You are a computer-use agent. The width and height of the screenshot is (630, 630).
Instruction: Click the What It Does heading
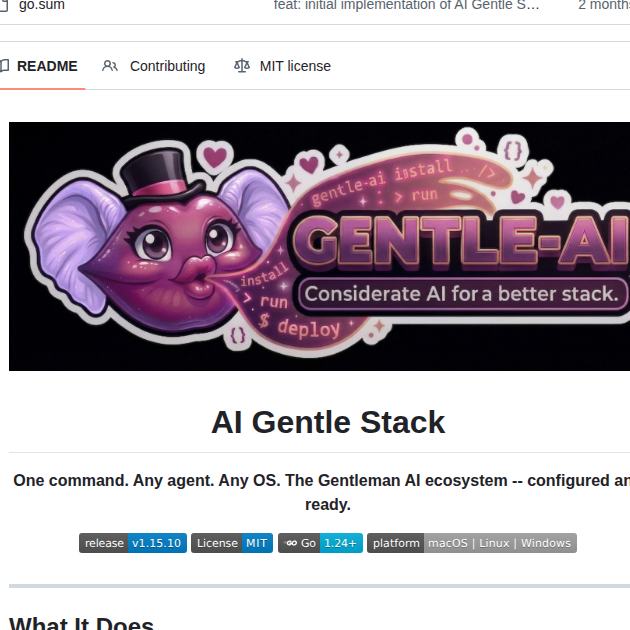click(x=81, y=623)
